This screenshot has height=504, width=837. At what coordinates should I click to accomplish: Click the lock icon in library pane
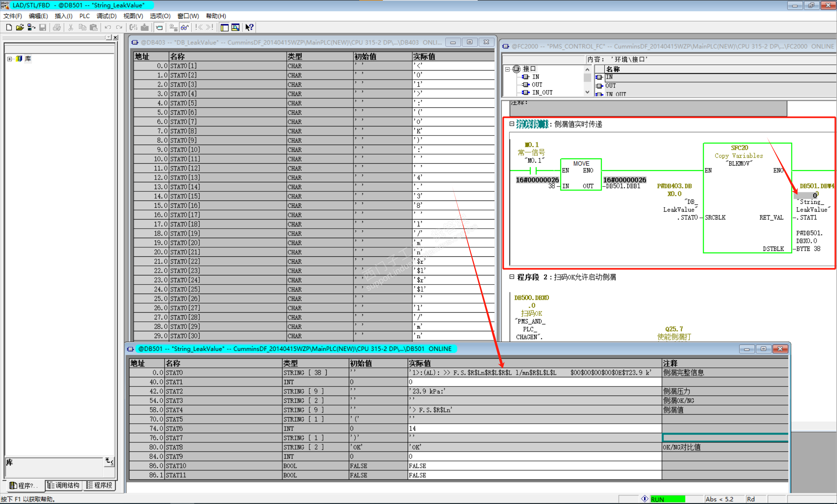109,461
